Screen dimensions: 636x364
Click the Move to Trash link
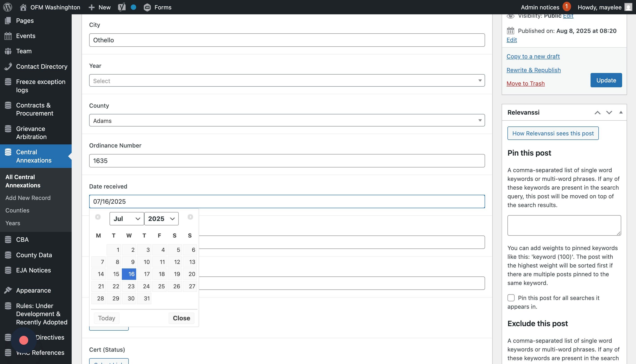tap(525, 84)
